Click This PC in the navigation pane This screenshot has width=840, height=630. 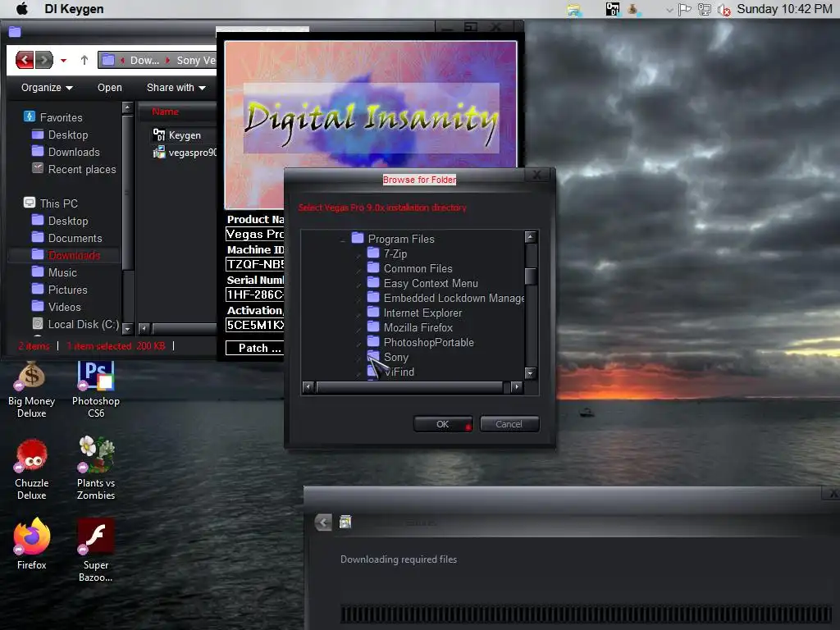(52, 203)
